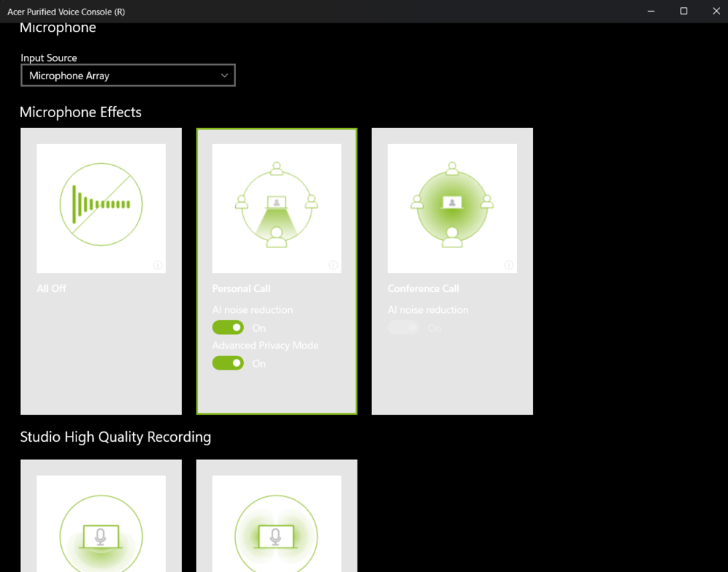Open info icon on All Off card
Screen dimensions: 728x572
point(158,265)
